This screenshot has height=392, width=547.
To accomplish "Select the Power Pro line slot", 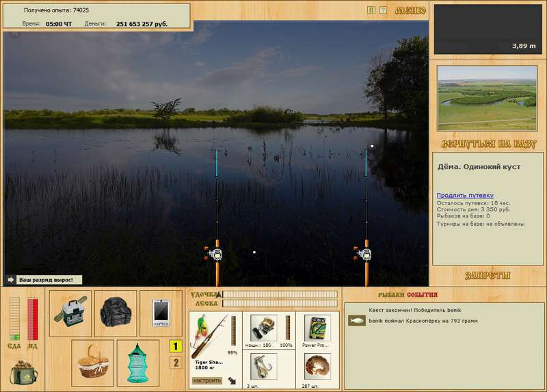I will pos(317,328).
